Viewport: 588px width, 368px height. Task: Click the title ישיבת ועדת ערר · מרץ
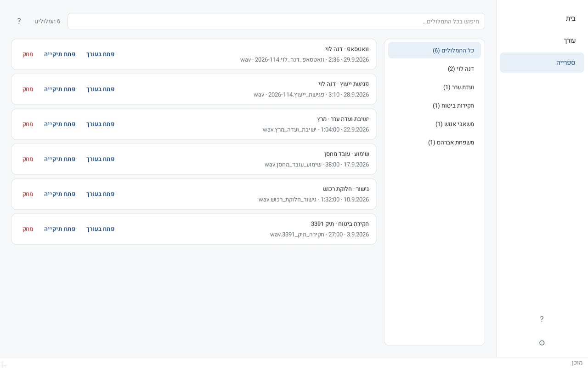343,119
